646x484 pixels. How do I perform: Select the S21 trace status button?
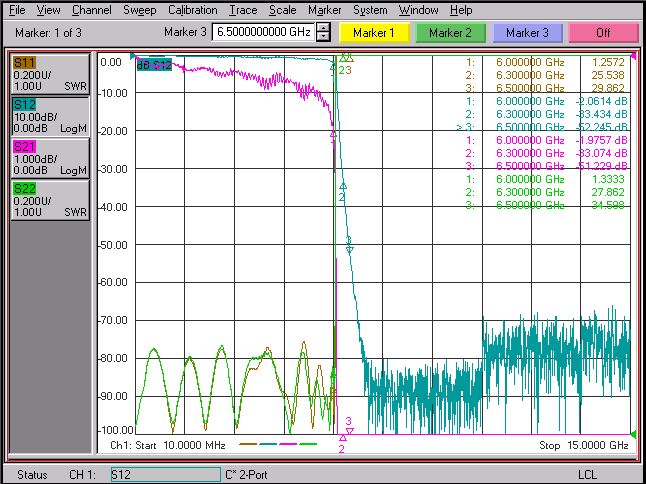50,158
